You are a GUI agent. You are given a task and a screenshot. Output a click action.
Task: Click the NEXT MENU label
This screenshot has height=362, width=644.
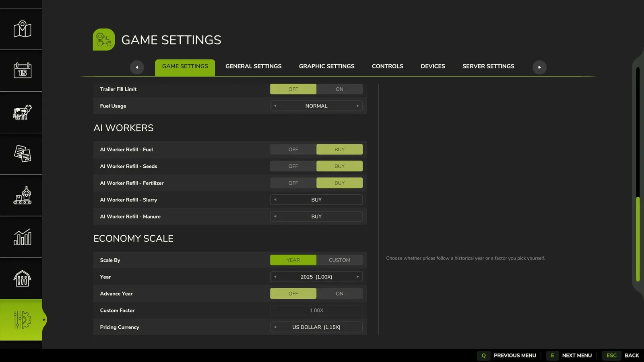tap(577, 356)
